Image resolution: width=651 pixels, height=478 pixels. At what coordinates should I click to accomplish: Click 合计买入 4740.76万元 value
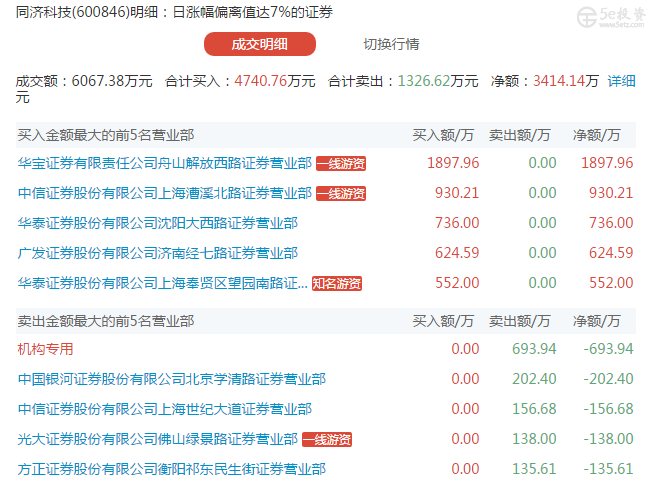[274, 81]
